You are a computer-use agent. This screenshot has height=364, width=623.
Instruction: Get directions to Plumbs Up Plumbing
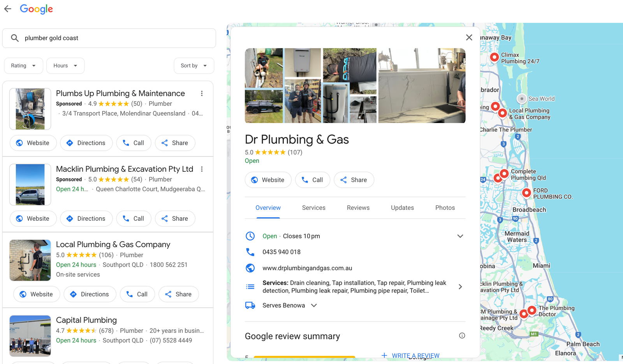click(x=86, y=143)
